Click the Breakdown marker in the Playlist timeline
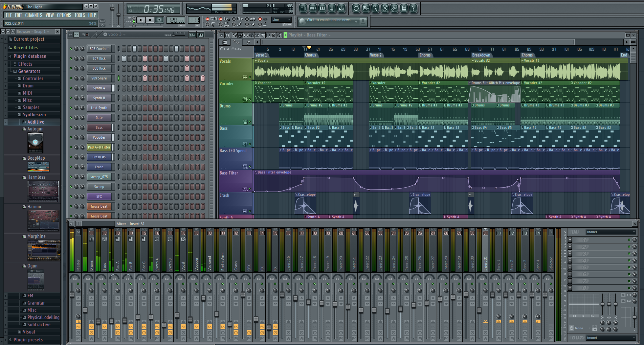The height and width of the screenshot is (345, 644). (x=481, y=55)
